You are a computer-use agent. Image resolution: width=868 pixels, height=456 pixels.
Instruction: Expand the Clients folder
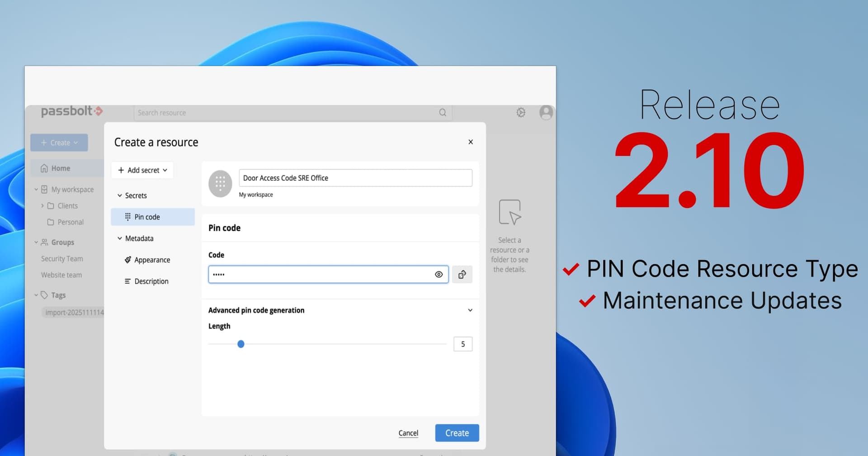[x=42, y=206]
